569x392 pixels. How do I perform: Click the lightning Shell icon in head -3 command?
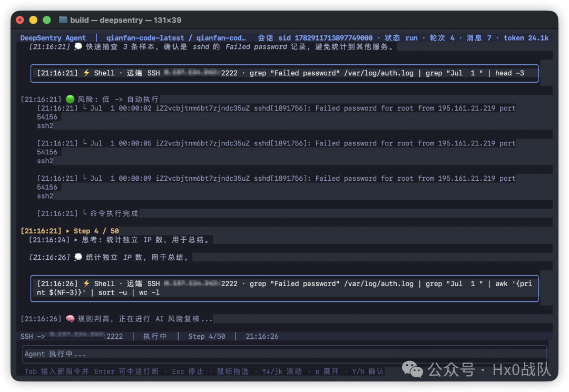[86, 73]
